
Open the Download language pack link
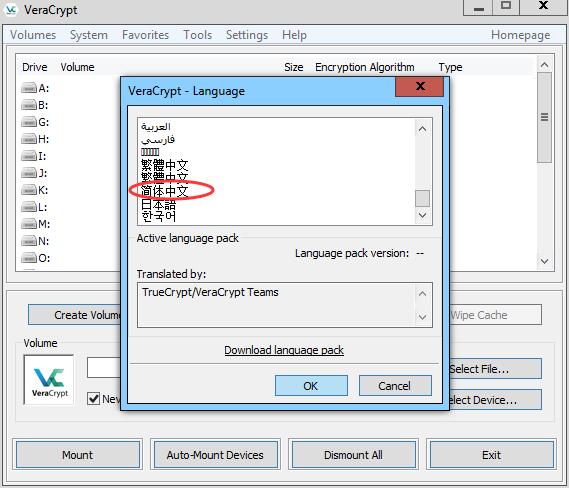tap(284, 350)
